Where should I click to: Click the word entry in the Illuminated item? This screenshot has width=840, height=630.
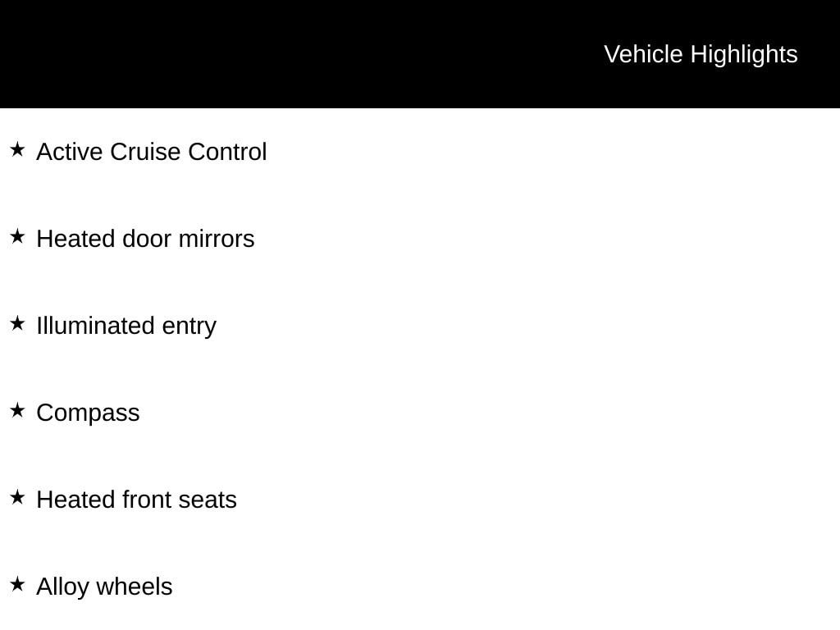tap(189, 326)
